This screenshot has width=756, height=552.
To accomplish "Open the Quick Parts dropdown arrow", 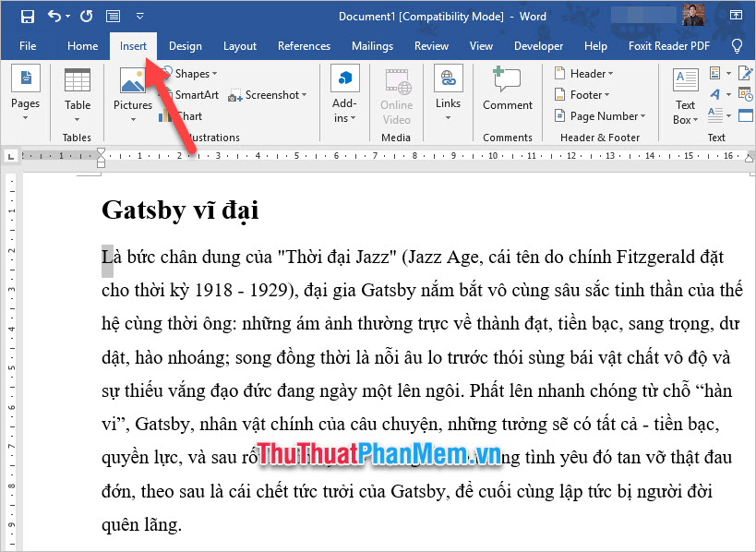I will [728, 73].
